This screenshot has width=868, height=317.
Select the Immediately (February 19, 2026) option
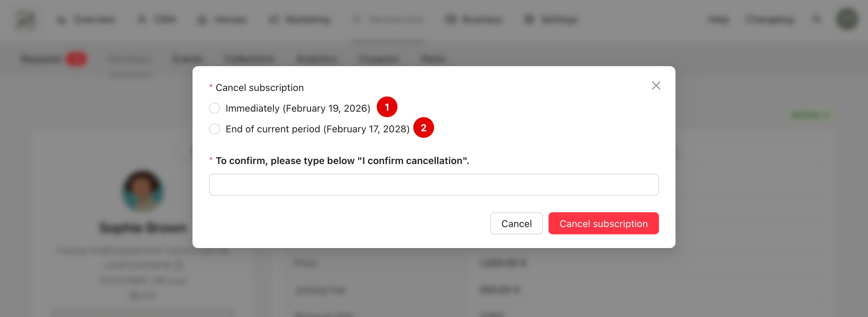(215, 108)
